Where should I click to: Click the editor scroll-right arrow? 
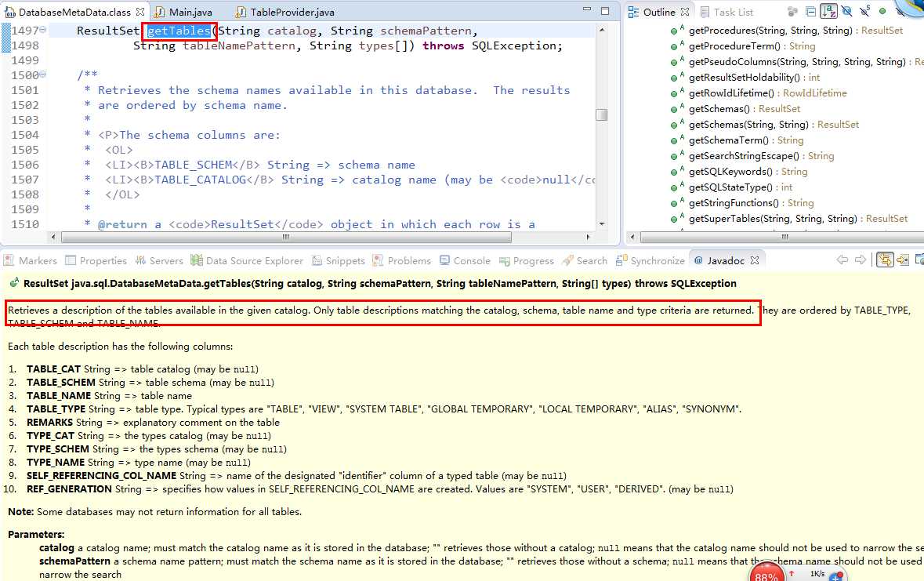[588, 237]
